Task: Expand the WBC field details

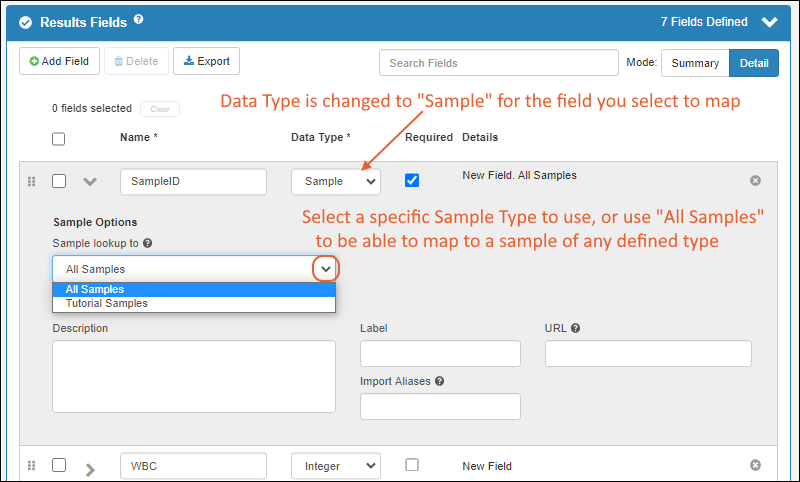Action: pos(90,467)
